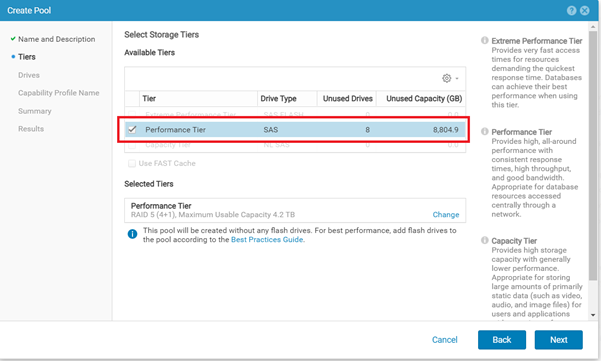Sort by Unused Drives column header
This screenshot has height=361, width=601.
click(x=347, y=98)
